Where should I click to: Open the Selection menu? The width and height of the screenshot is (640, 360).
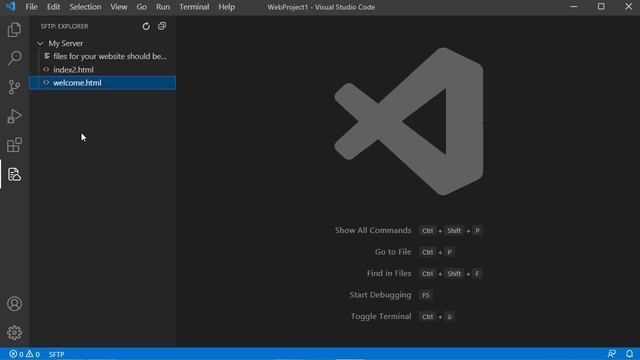coord(85,7)
